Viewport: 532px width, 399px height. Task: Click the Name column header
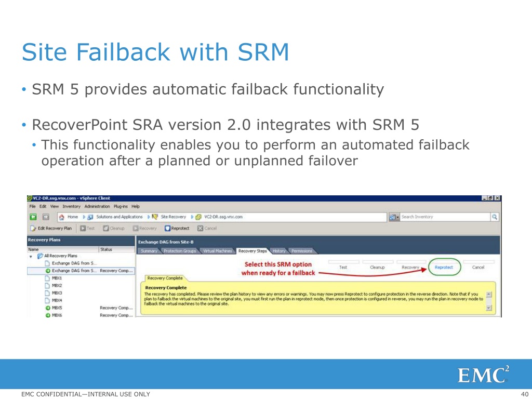(63, 250)
